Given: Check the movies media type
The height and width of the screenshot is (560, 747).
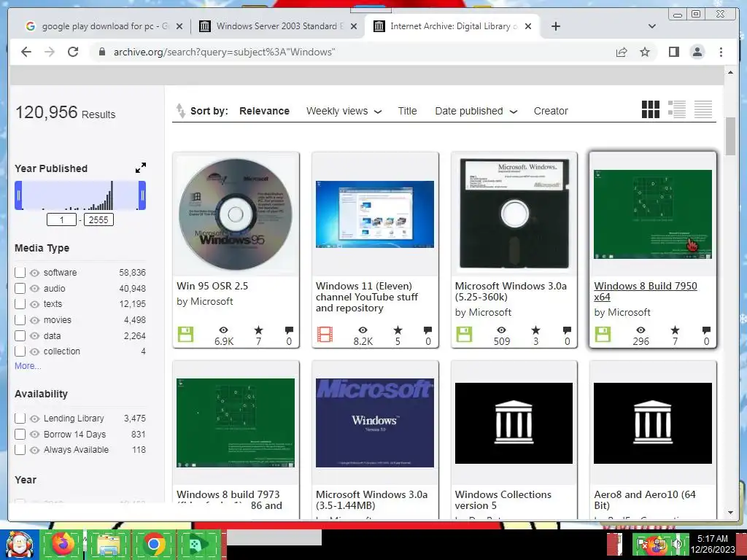Looking at the screenshot, I should click(20, 319).
